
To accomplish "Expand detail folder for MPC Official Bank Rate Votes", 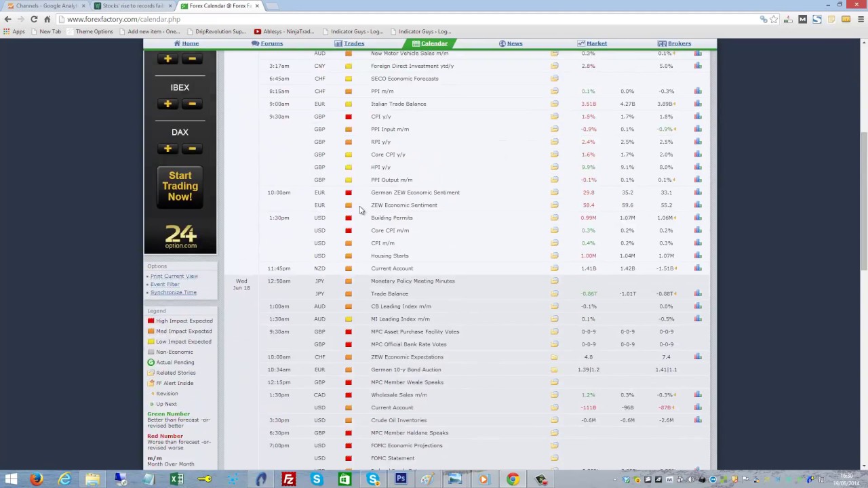I will point(554,344).
